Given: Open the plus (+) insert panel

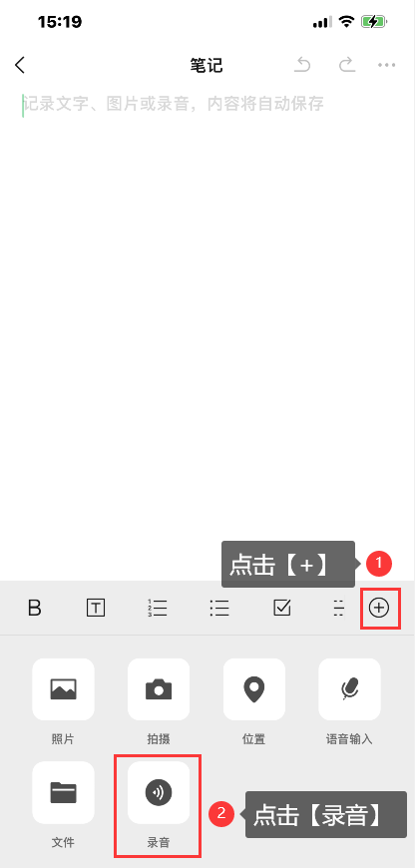Looking at the screenshot, I should click(379, 608).
